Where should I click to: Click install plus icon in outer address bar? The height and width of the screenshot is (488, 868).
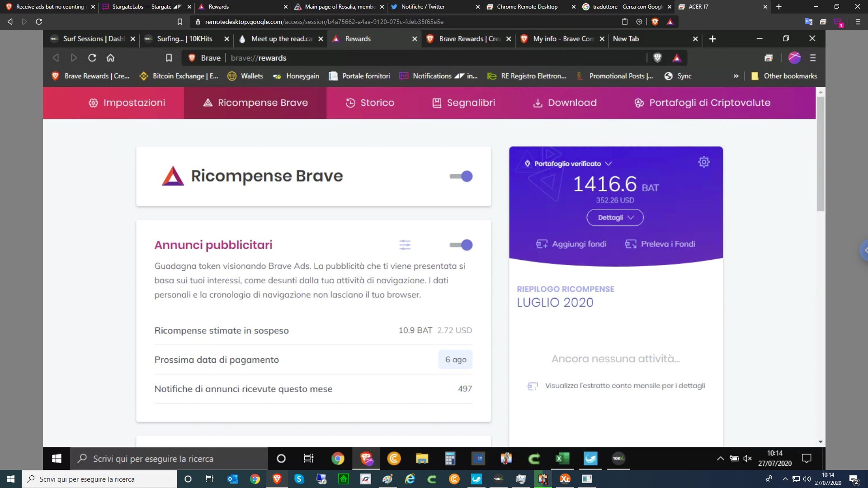pyautogui.click(x=639, y=22)
